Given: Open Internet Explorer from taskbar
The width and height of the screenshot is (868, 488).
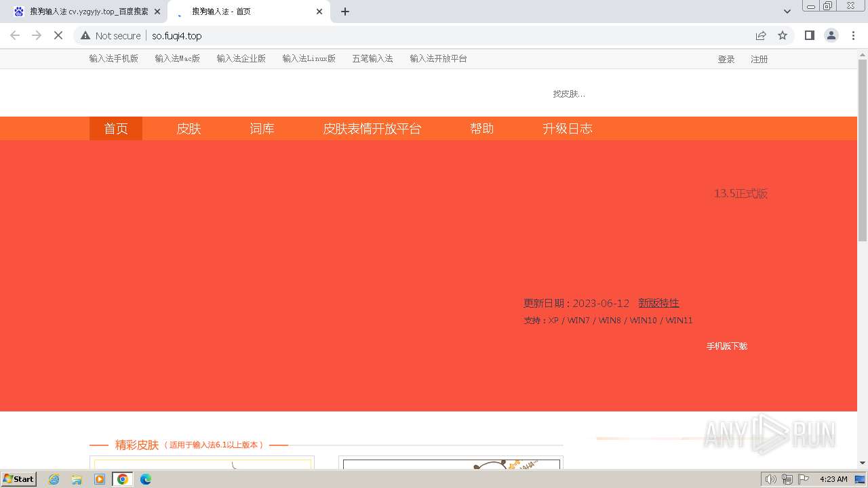Looking at the screenshot, I should pyautogui.click(x=54, y=479).
